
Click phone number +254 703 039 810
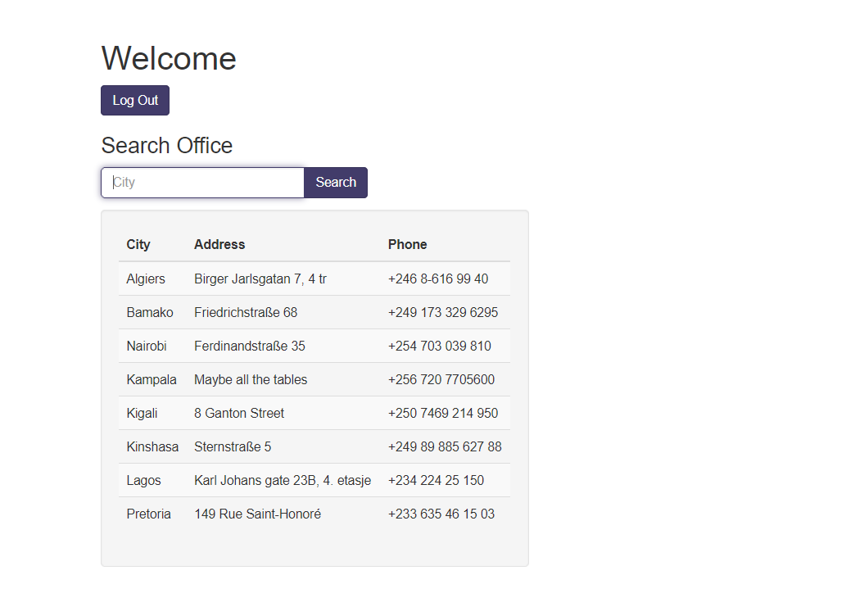(x=440, y=346)
